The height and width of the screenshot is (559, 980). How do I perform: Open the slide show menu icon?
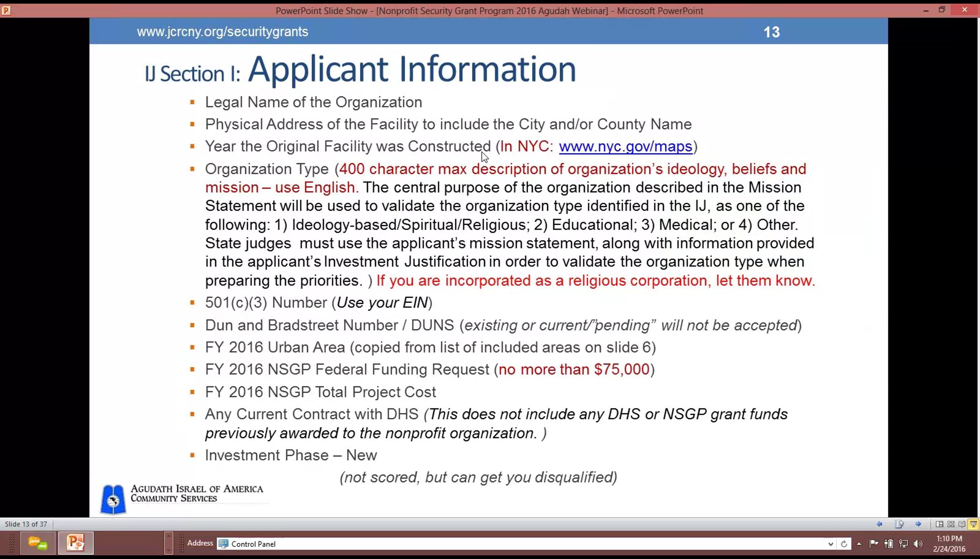899,524
